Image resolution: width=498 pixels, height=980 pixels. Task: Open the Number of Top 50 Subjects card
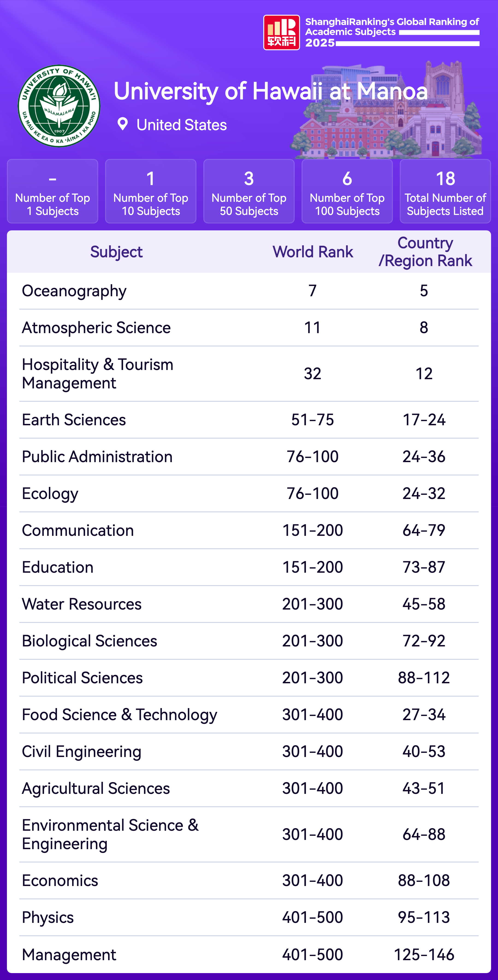click(249, 191)
